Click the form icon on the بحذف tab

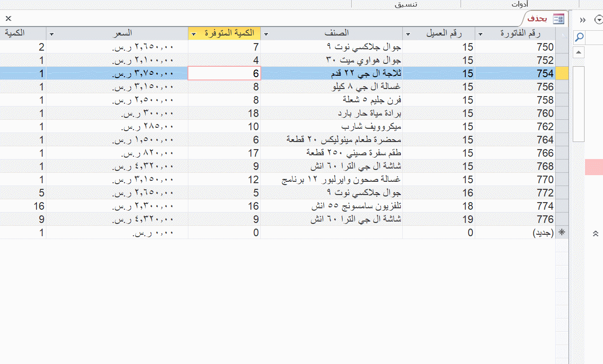tap(559, 19)
